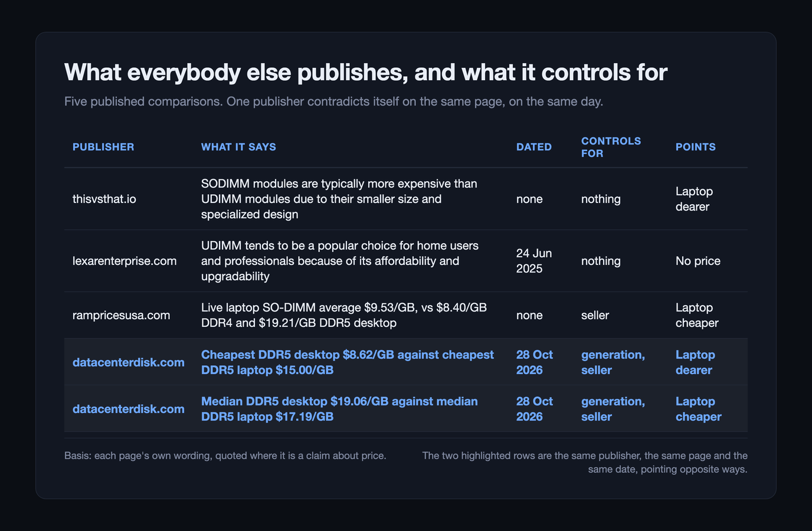Click the CONTROLS FOR column header
Image resolution: width=812 pixels, height=531 pixels.
tap(611, 147)
